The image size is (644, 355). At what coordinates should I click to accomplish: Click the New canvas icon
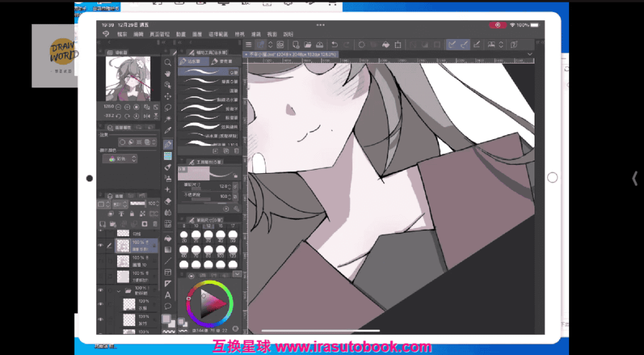coord(296,44)
